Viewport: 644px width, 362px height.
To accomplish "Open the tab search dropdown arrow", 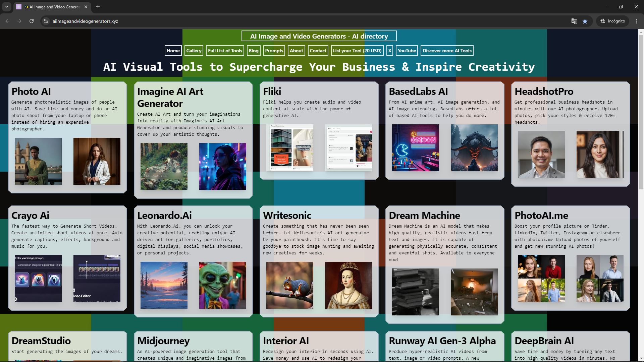I will (6, 7).
